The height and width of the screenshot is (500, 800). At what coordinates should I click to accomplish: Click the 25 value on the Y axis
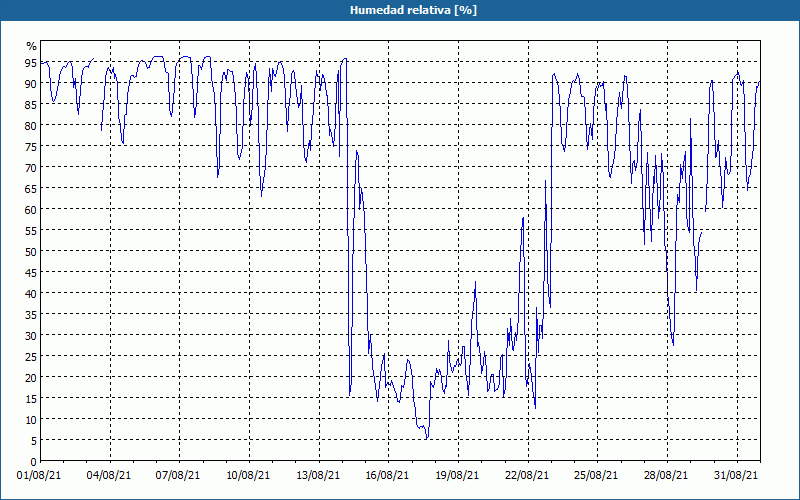point(31,357)
